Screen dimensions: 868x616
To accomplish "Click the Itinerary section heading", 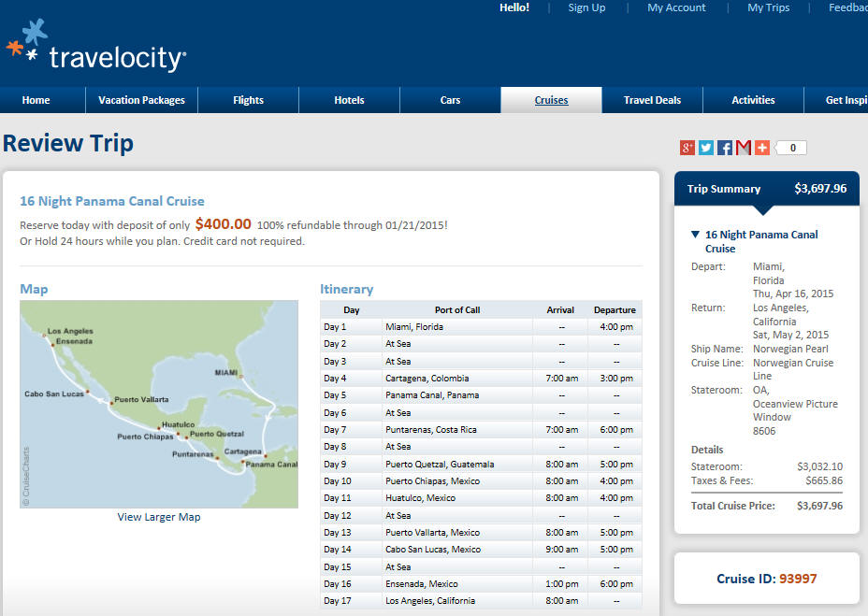I will pyautogui.click(x=346, y=289).
